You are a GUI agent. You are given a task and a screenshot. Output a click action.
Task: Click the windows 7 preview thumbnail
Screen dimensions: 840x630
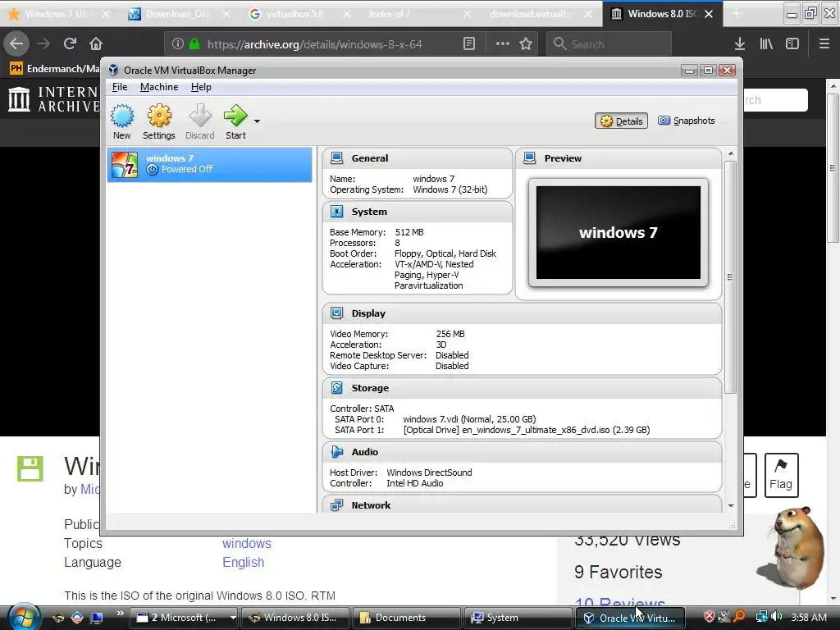[x=619, y=232]
